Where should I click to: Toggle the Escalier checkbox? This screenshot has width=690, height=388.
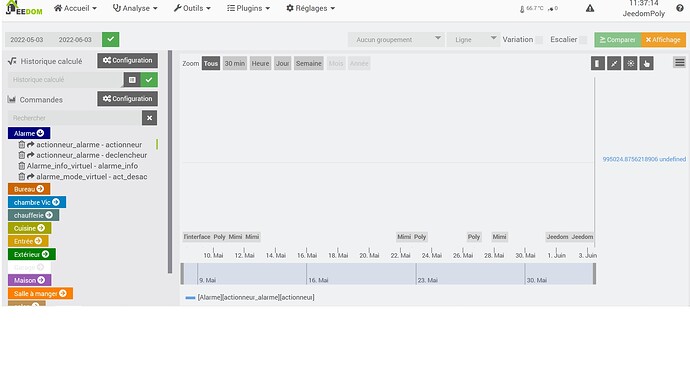(583, 40)
